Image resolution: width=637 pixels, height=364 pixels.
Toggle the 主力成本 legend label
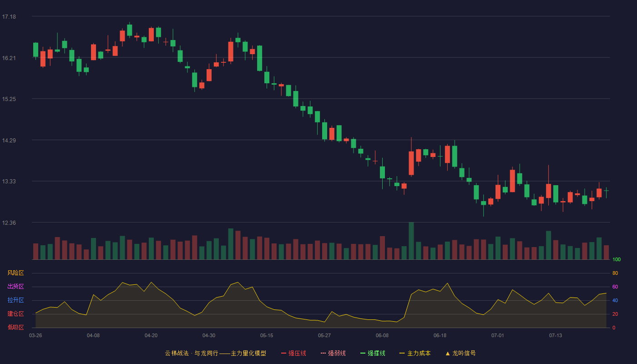[x=419, y=353]
